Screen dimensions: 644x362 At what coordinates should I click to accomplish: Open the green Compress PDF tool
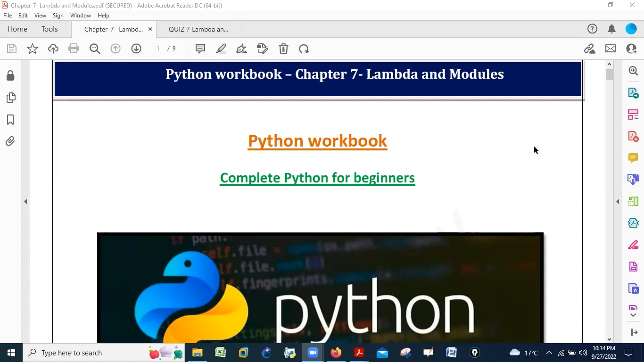[633, 201]
